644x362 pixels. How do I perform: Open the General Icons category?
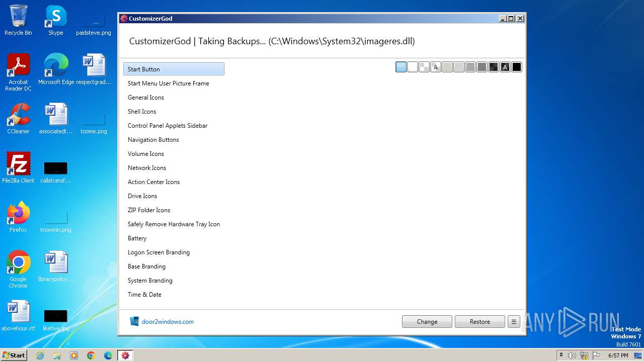click(174, 98)
